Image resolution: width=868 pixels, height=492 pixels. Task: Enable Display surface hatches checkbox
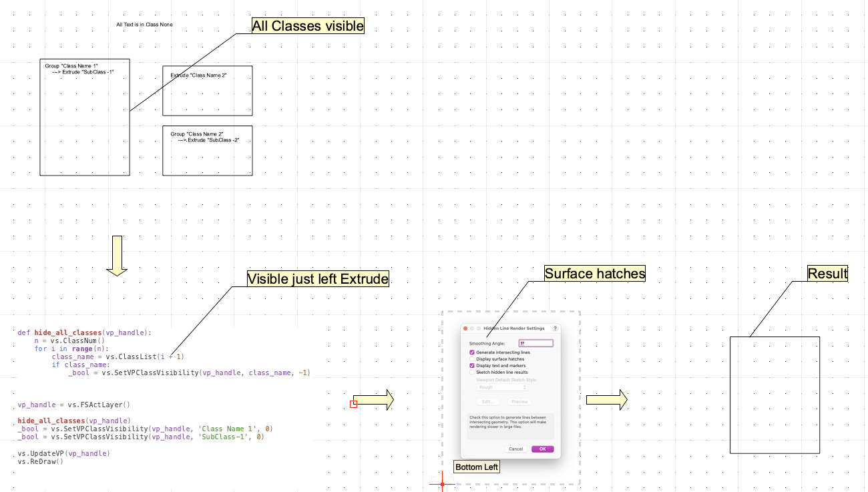pyautogui.click(x=472, y=359)
